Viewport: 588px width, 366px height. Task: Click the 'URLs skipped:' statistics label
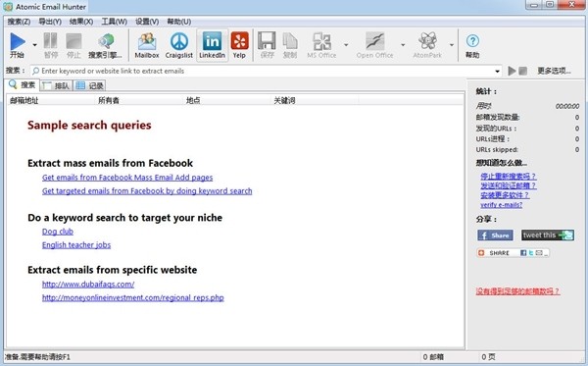497,149
